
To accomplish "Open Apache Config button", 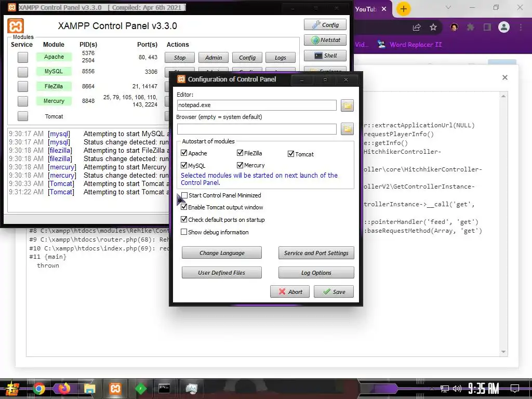I will [x=247, y=58].
